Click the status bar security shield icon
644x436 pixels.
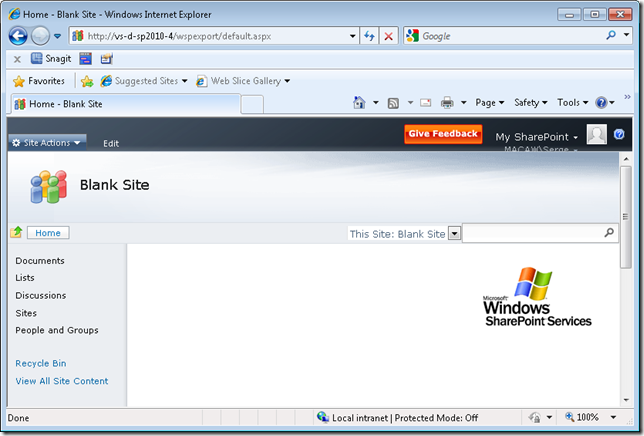(534, 418)
